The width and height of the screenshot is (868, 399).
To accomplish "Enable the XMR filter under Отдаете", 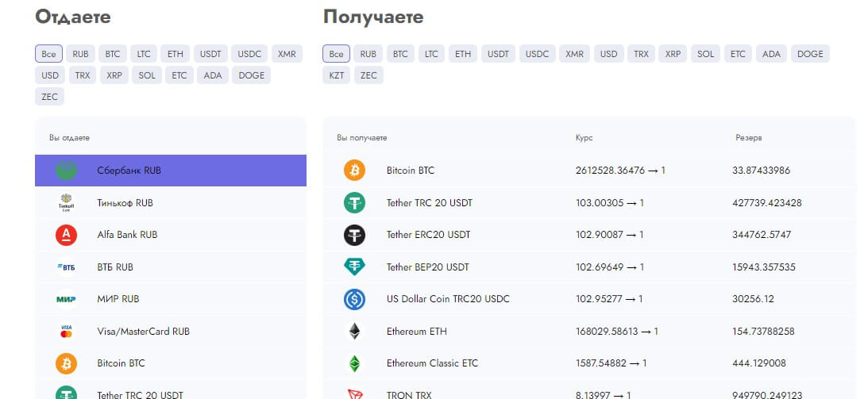I will click(x=287, y=54).
